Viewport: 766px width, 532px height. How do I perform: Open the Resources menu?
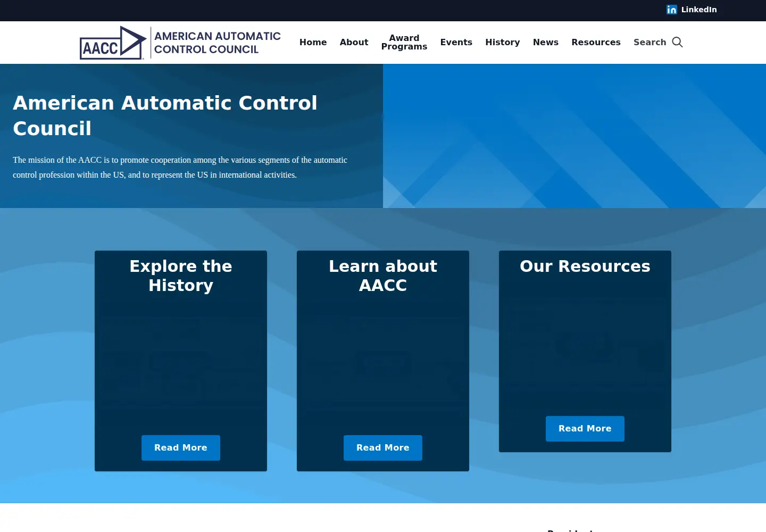pyautogui.click(x=596, y=42)
